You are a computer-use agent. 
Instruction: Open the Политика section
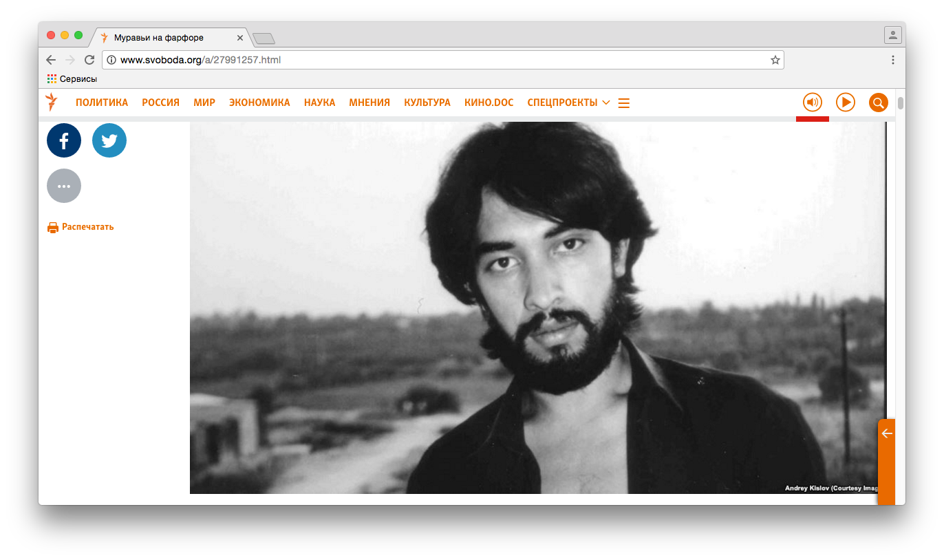(x=102, y=103)
